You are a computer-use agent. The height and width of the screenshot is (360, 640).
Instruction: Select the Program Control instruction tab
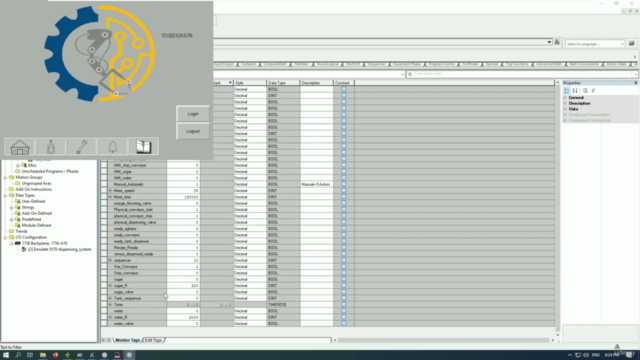(441, 64)
